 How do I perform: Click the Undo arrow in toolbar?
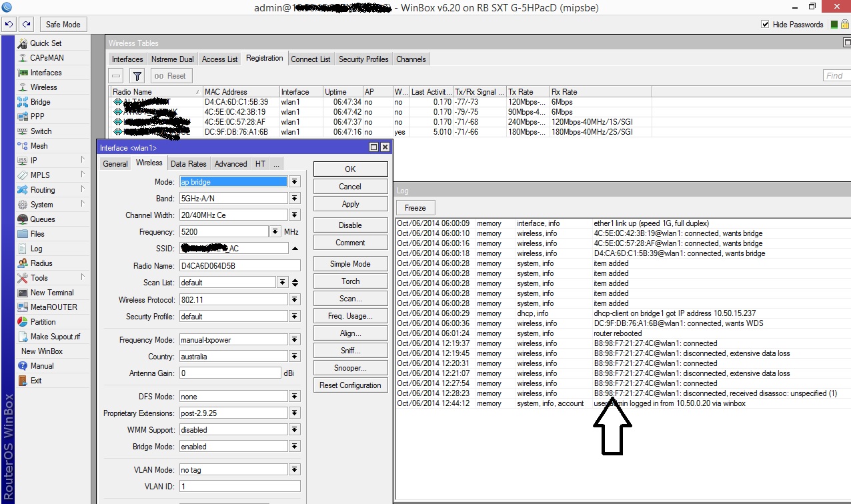9,25
